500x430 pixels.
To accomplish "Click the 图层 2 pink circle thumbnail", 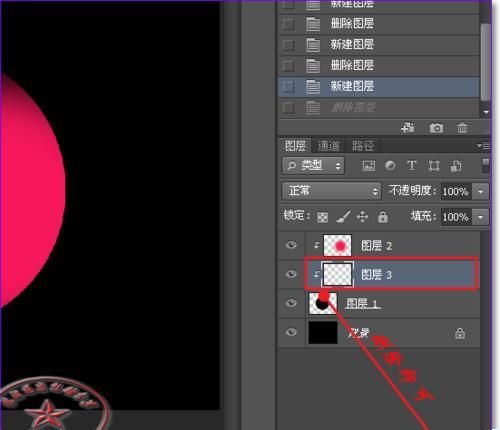I will click(x=337, y=245).
